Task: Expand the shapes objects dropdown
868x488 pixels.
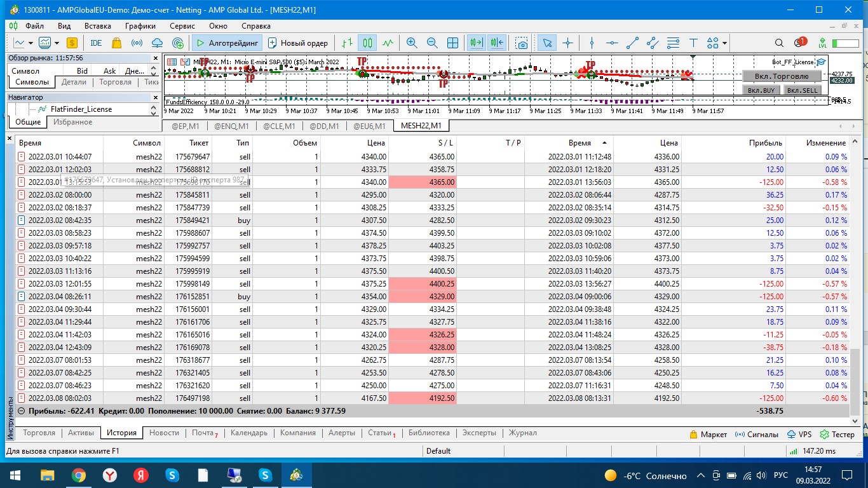Action: point(724,43)
